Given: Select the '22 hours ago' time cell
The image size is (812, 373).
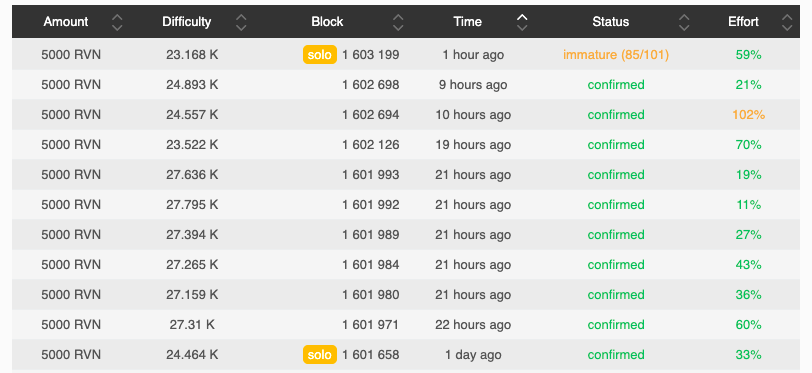Looking at the screenshot, I should (x=473, y=325).
